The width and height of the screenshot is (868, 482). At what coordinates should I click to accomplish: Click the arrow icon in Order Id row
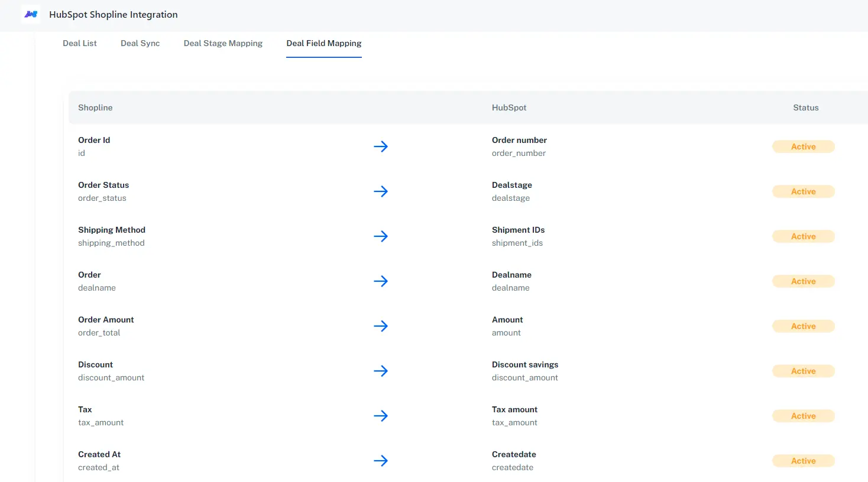tap(381, 146)
